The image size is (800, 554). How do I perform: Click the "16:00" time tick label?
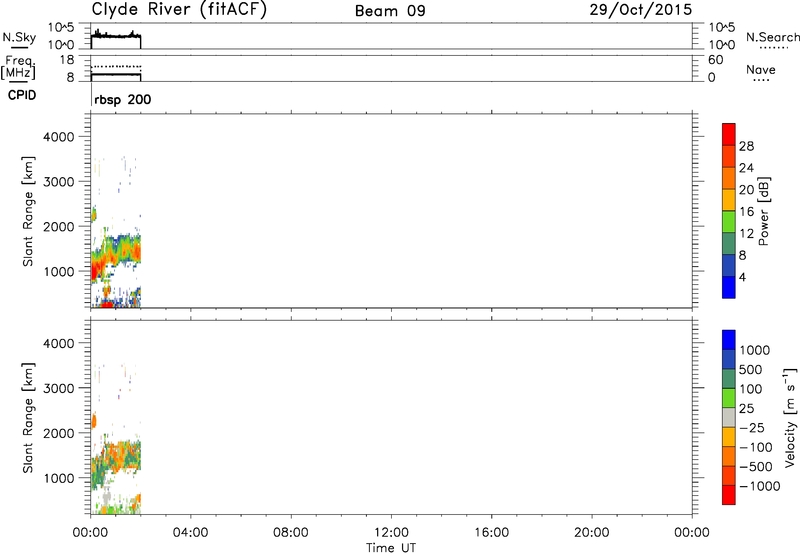[x=491, y=533]
